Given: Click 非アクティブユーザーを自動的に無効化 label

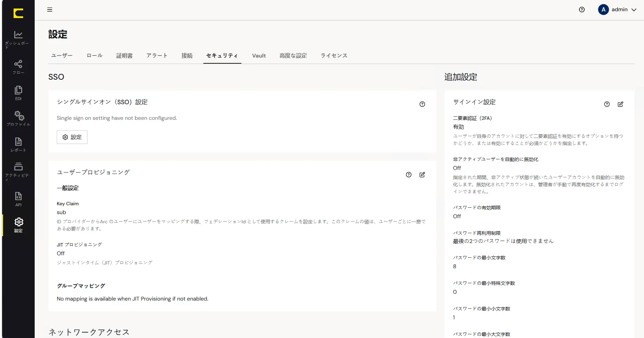Looking at the screenshot, I should [x=495, y=159].
